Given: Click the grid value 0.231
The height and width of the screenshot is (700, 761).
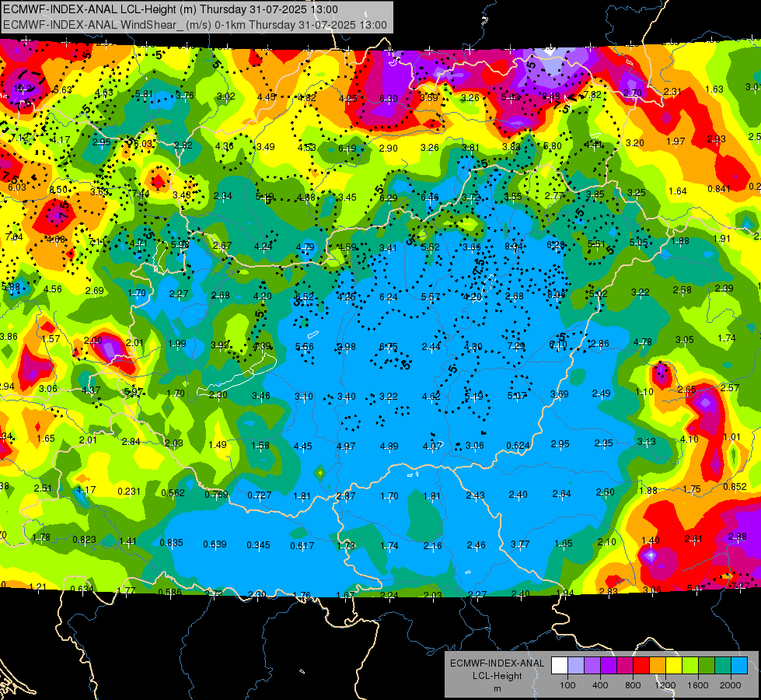Looking at the screenshot, I should 129,491.
